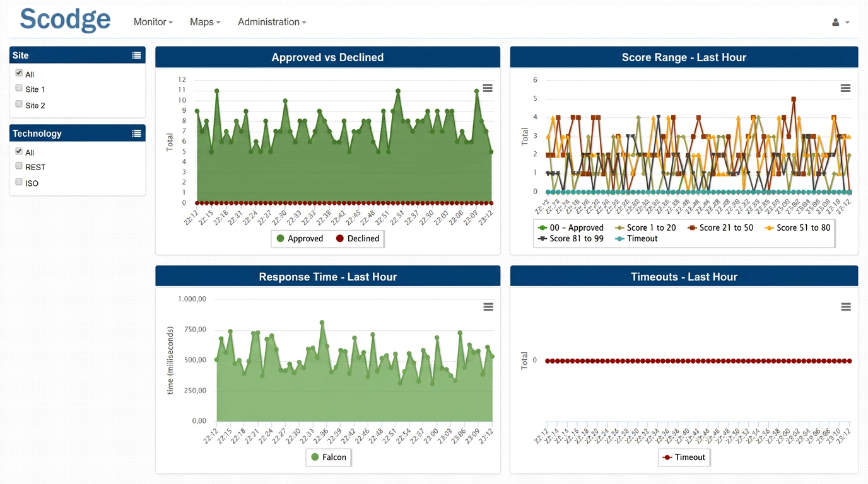Click the Site panel header label

pos(20,55)
